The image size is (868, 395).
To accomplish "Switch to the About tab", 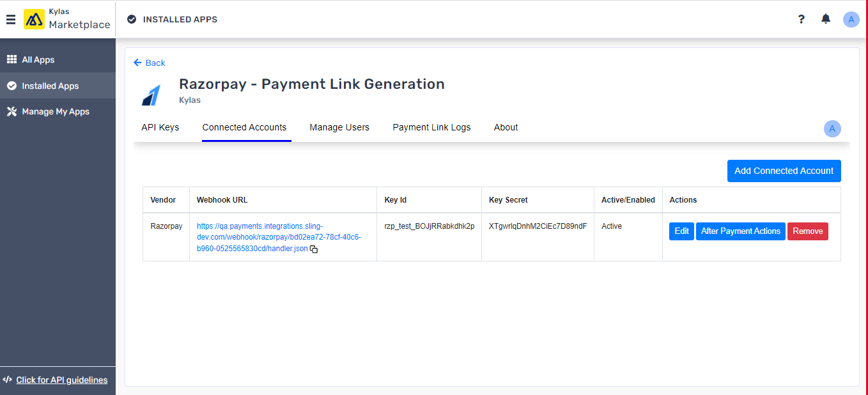I will coord(506,127).
